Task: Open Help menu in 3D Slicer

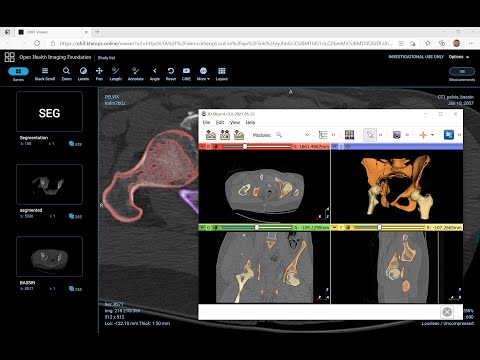Action: 250,122
